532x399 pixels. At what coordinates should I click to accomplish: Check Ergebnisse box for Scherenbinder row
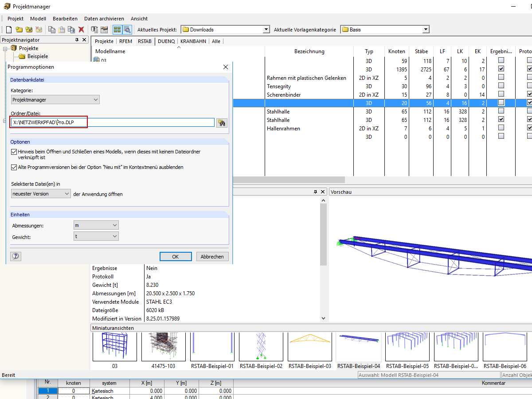tap(501, 94)
